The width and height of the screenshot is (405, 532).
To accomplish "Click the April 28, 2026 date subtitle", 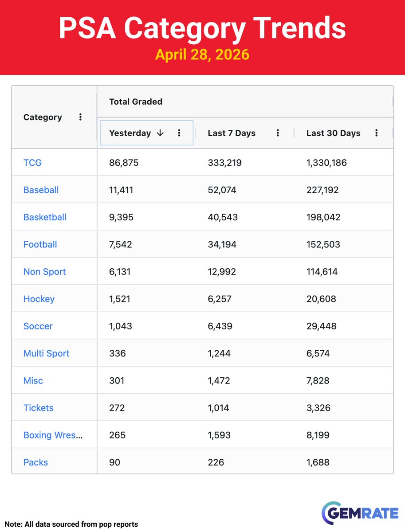I will coord(202,55).
